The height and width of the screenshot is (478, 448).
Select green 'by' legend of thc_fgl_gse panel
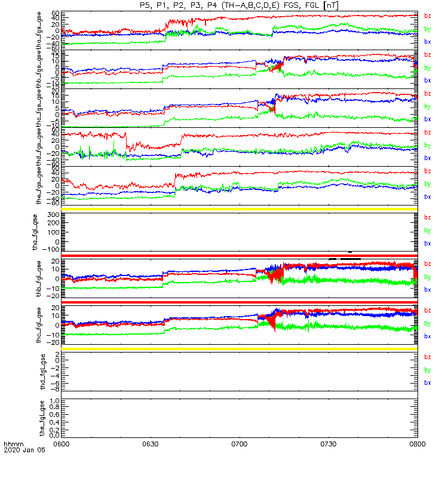[x=428, y=323]
